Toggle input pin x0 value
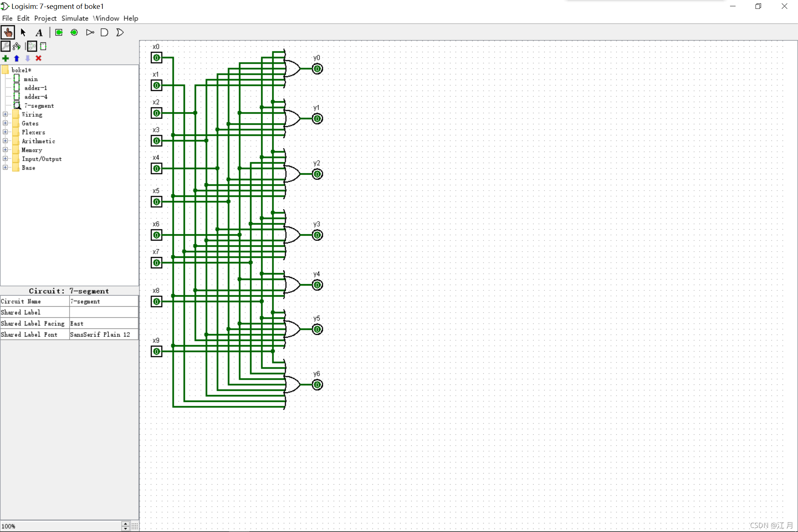Viewport: 798px width, 532px height. coord(157,58)
